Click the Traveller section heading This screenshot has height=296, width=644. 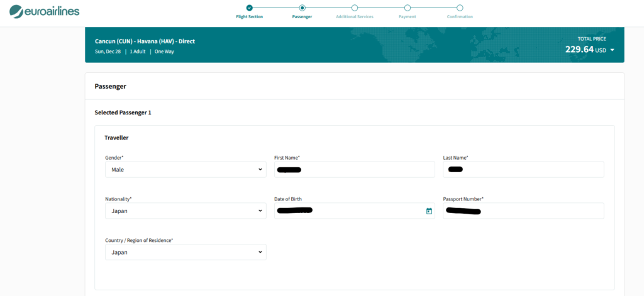click(x=116, y=138)
